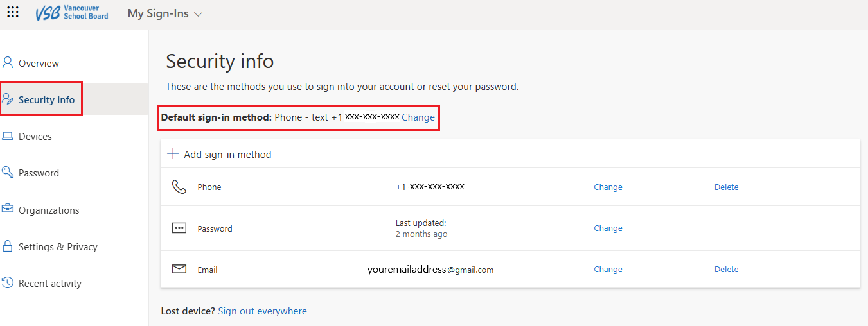Click Change link for Phone method
Viewport: 868px width, 326px height.
(x=608, y=187)
